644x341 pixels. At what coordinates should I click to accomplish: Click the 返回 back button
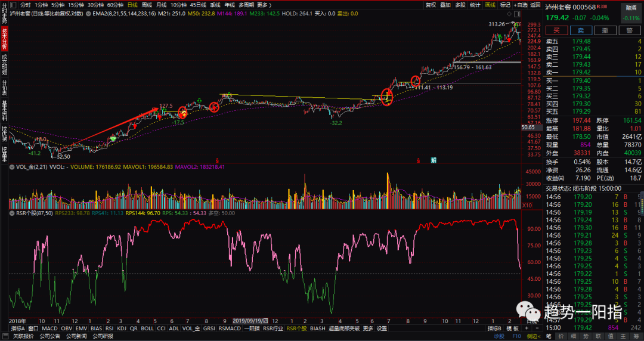[x=535, y=5]
